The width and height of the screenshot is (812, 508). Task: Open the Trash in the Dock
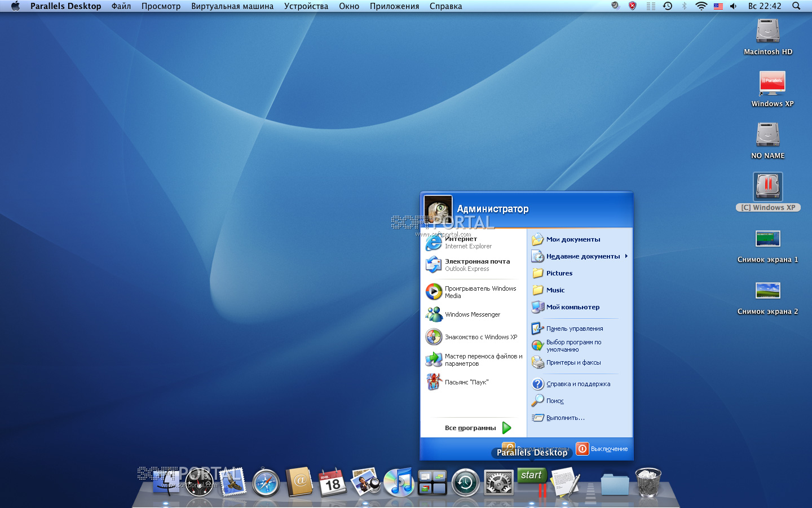tap(648, 483)
